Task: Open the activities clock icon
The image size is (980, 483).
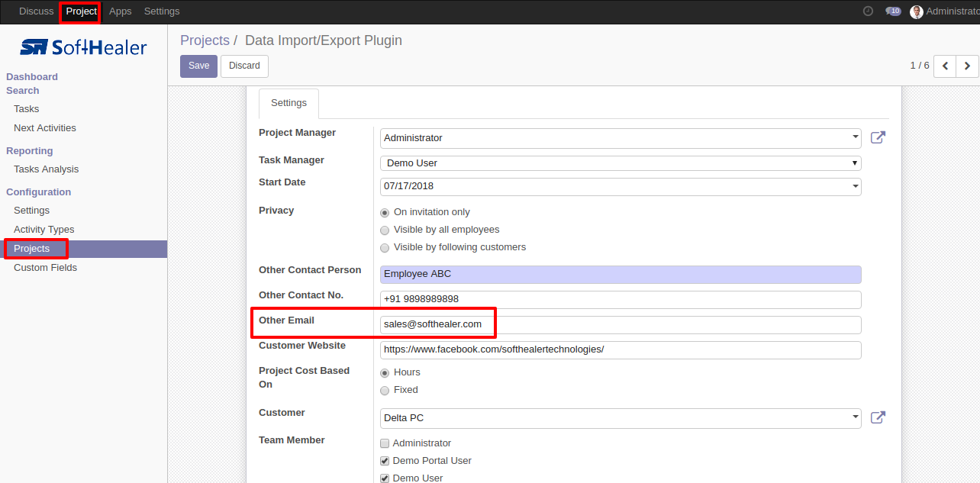Action: (868, 11)
